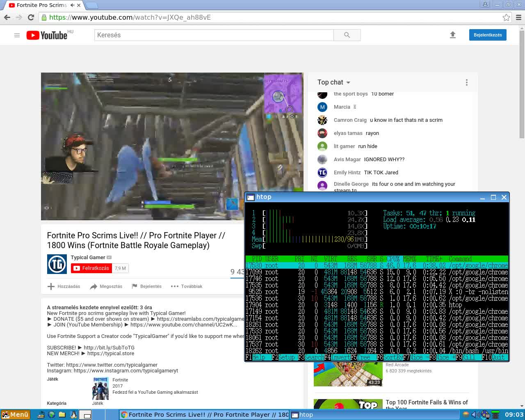
Task: Open the taskbar file manager folder icon
Action: pos(62,415)
